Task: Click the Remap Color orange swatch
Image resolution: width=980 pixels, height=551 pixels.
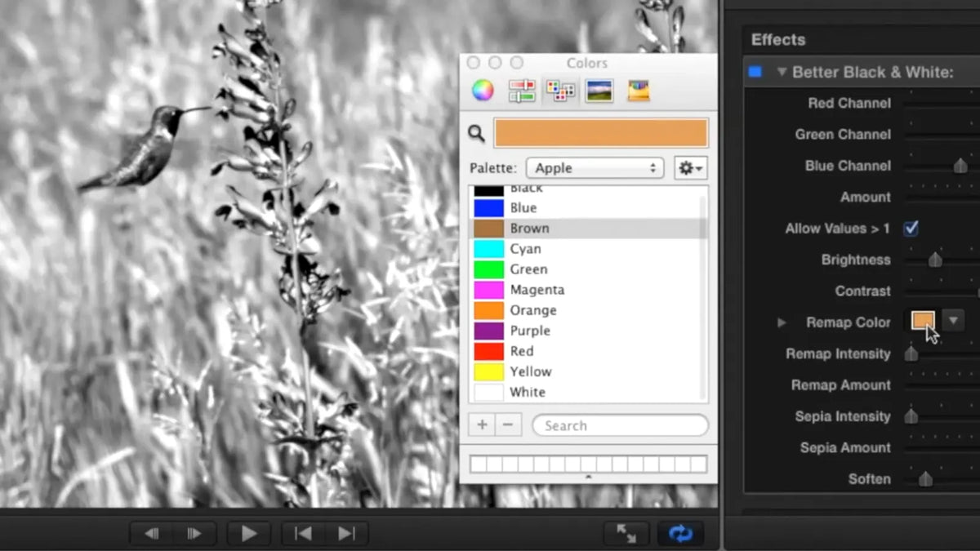Action: pyautogui.click(x=923, y=321)
